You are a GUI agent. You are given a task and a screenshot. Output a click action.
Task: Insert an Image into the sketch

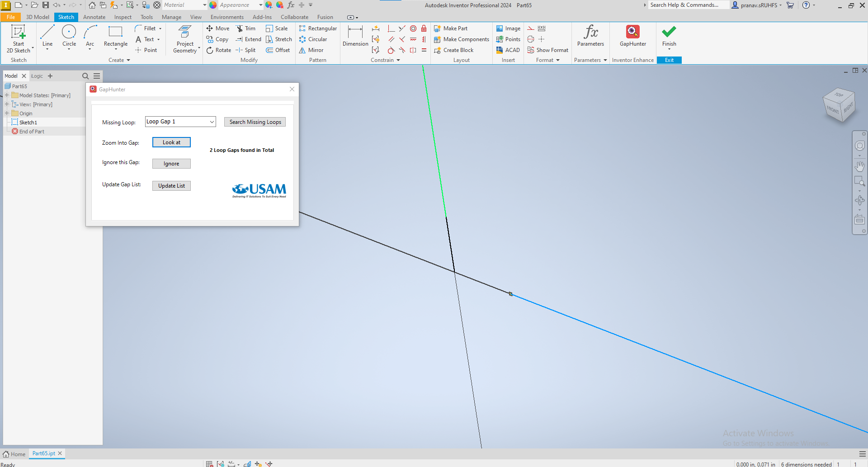tap(508, 28)
